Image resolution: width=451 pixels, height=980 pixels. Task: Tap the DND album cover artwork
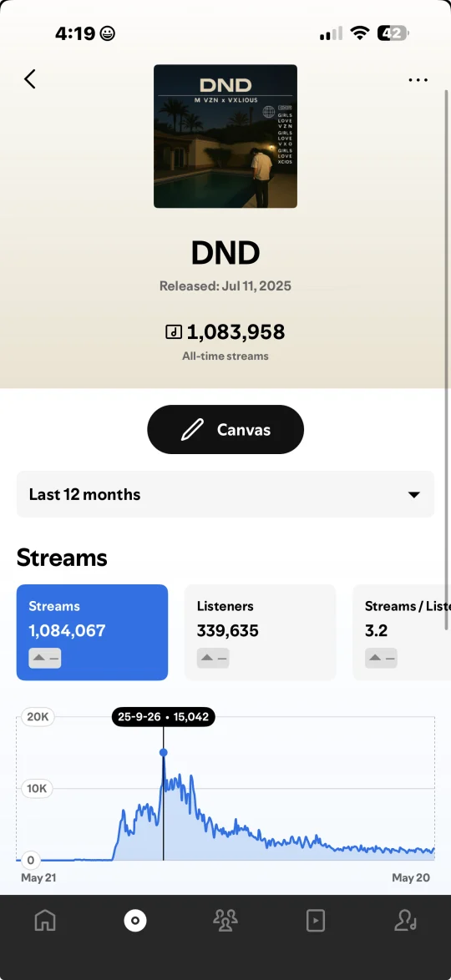pos(225,136)
